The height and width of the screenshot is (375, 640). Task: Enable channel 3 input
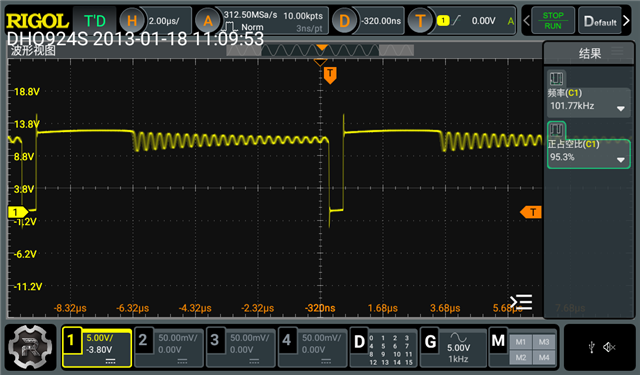(x=241, y=348)
